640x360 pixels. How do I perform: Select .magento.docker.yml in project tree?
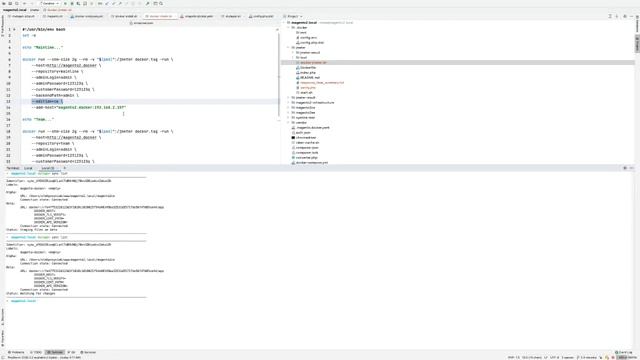coord(312,128)
